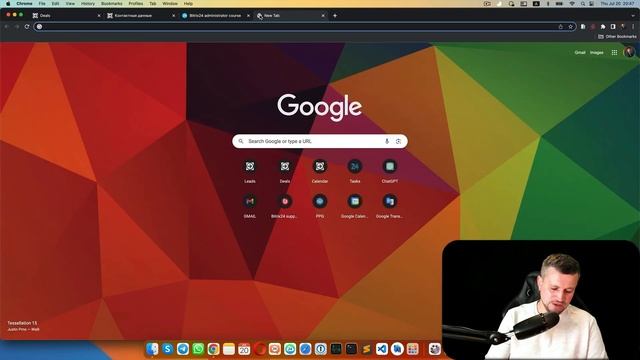Open the Tasks shortcut tile

point(355,171)
